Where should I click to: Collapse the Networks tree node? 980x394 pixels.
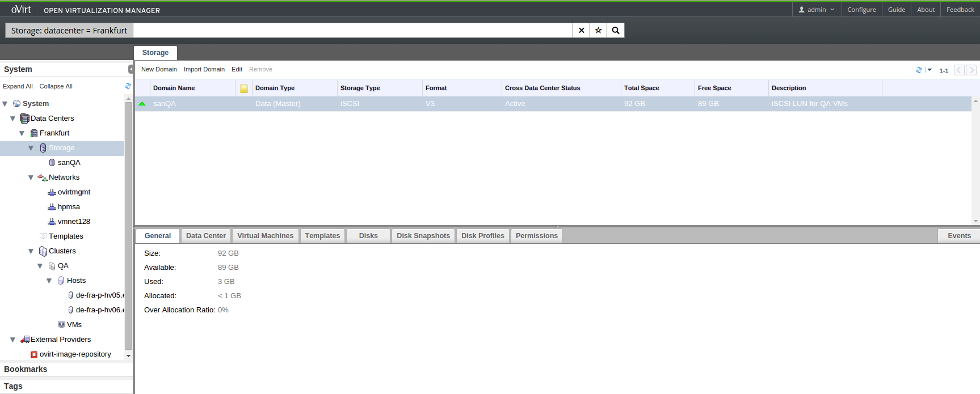tap(31, 177)
